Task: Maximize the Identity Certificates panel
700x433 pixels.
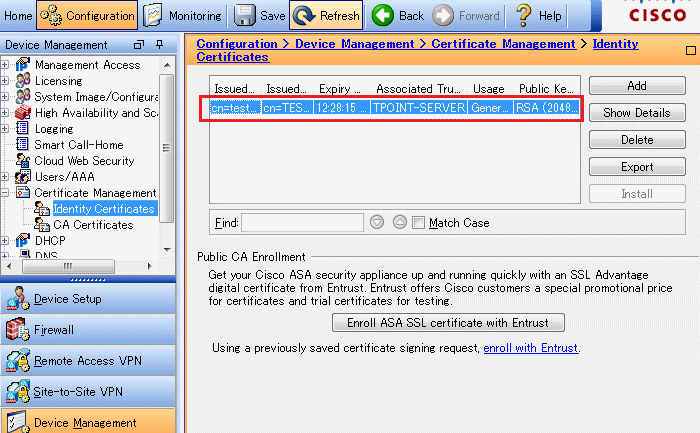Action: click(x=691, y=50)
